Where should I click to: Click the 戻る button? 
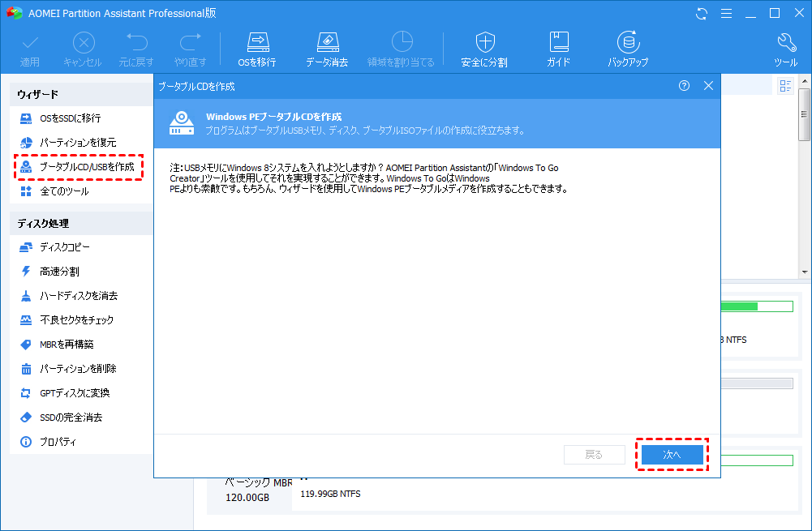[594, 455]
